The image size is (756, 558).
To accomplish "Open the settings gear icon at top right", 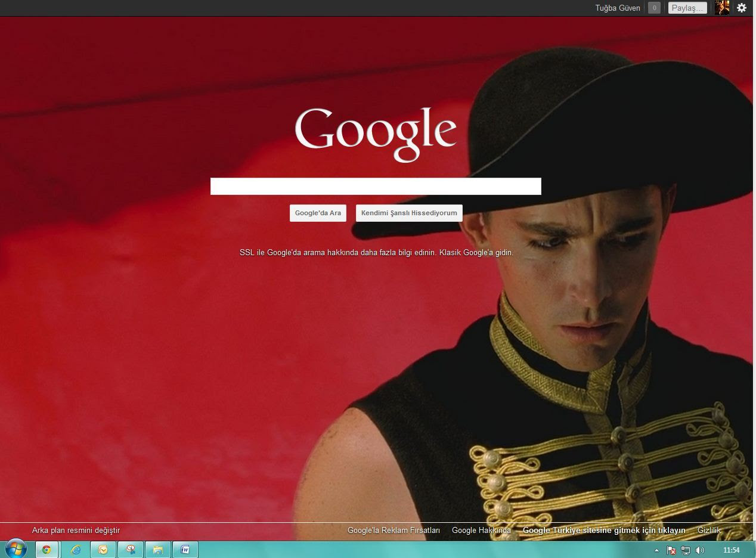I will [741, 8].
